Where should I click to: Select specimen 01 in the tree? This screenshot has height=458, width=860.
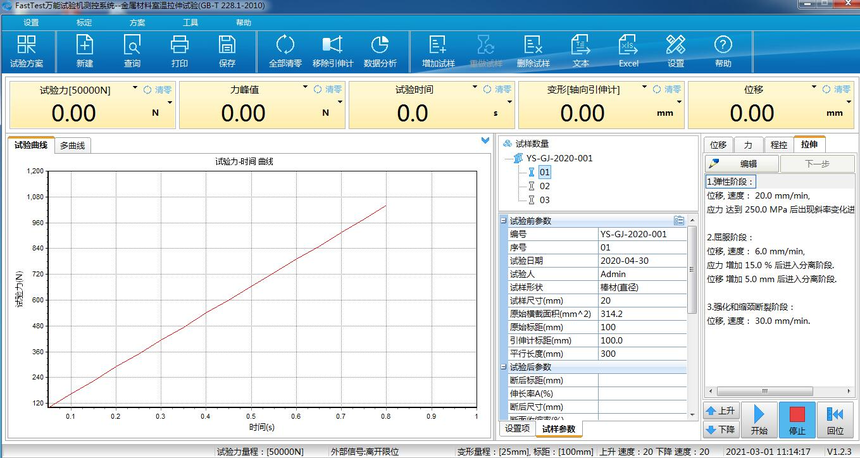pyautogui.click(x=544, y=172)
